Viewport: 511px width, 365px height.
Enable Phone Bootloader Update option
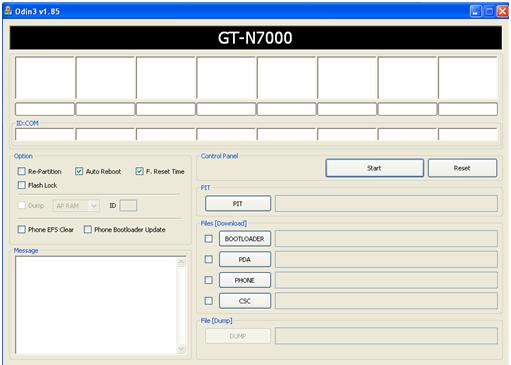pyautogui.click(x=88, y=229)
